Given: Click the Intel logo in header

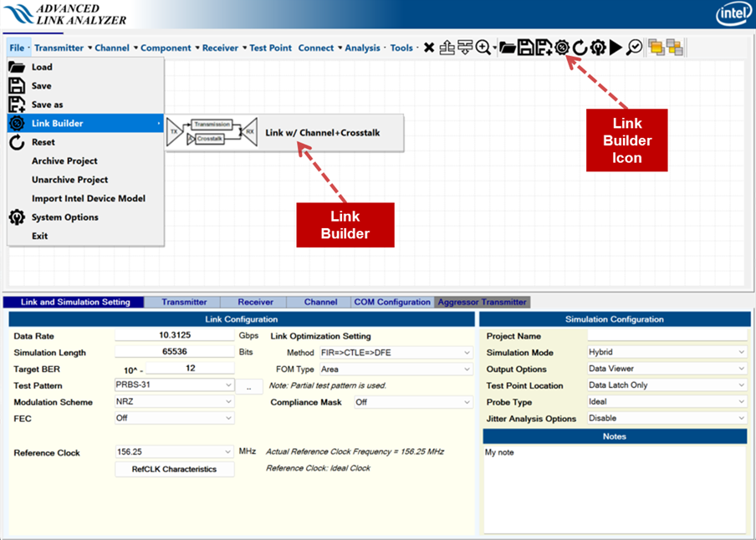Looking at the screenshot, I should 733,15.
